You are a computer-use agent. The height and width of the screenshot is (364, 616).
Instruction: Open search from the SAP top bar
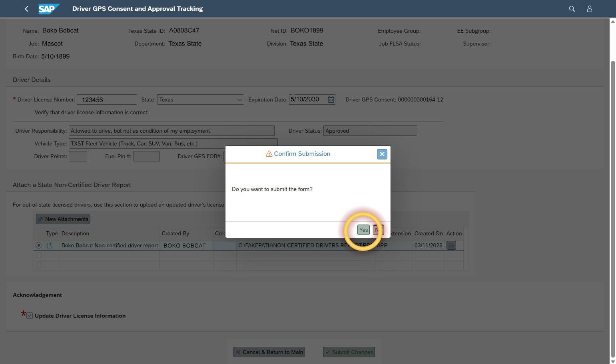coord(572,8)
